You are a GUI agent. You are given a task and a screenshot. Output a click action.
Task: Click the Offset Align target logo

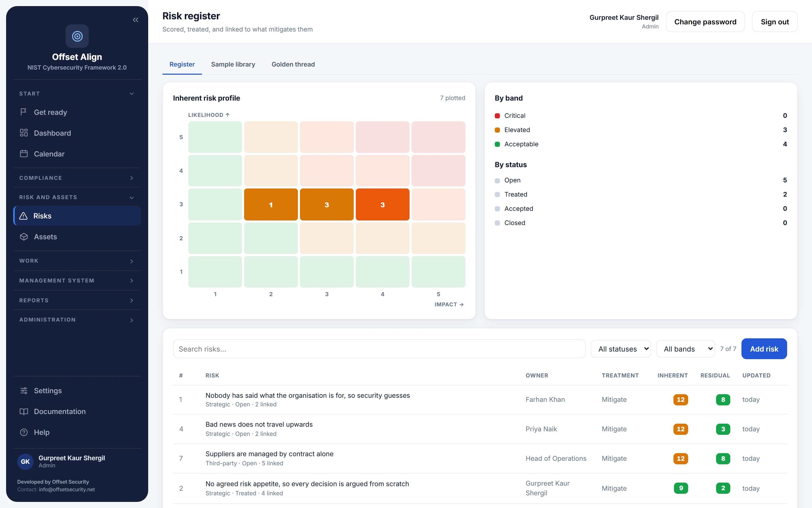coord(77,36)
